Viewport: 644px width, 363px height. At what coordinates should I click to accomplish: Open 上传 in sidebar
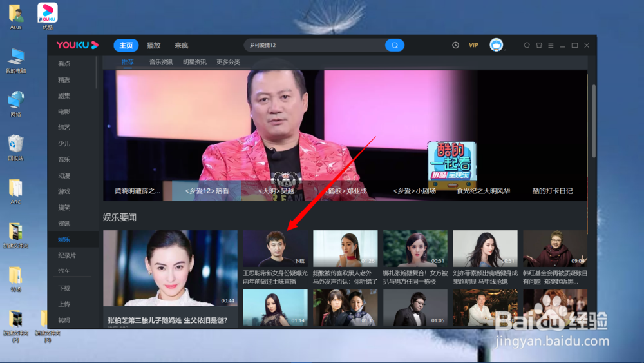(x=64, y=304)
